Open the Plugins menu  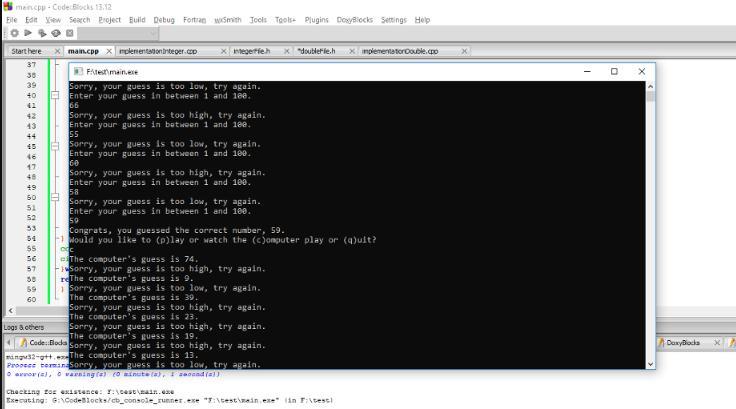coord(316,20)
